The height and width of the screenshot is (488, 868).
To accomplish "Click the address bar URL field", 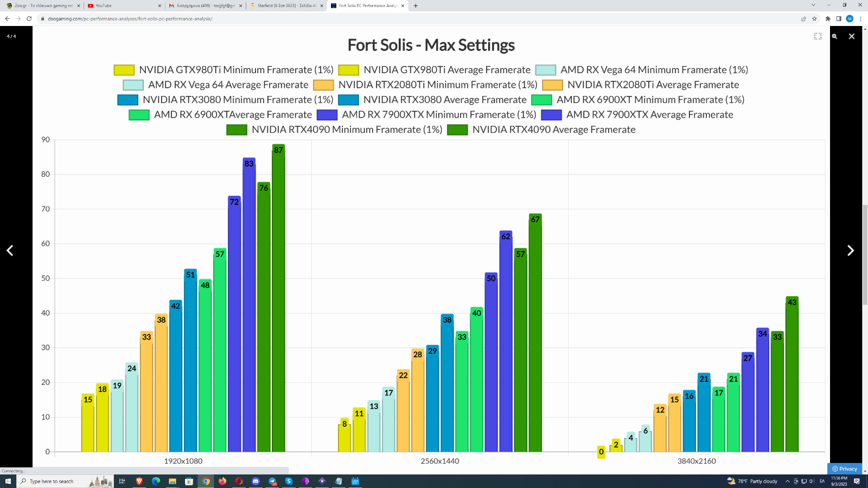I will pyautogui.click(x=418, y=18).
